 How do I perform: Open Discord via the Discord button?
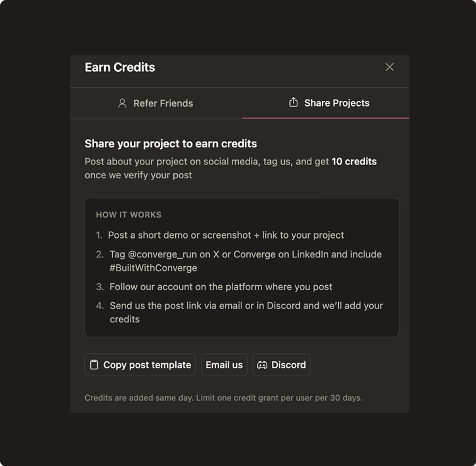[x=281, y=365]
